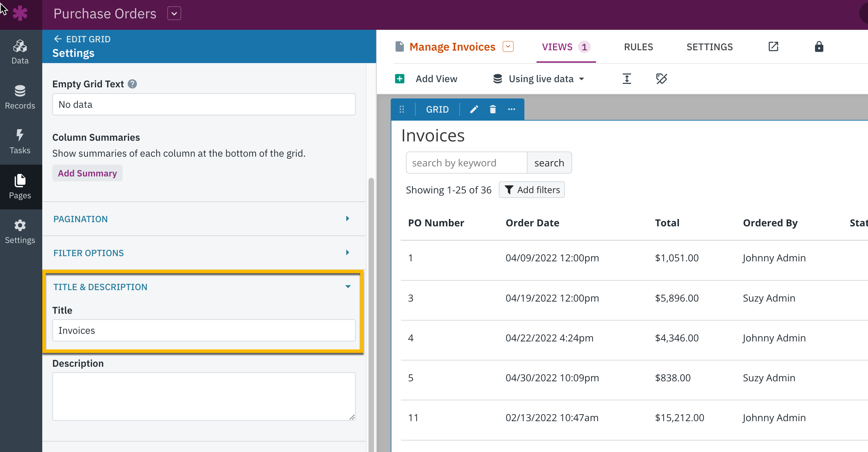Open the Using live data dropdown
The height and width of the screenshot is (452, 868).
538,79
